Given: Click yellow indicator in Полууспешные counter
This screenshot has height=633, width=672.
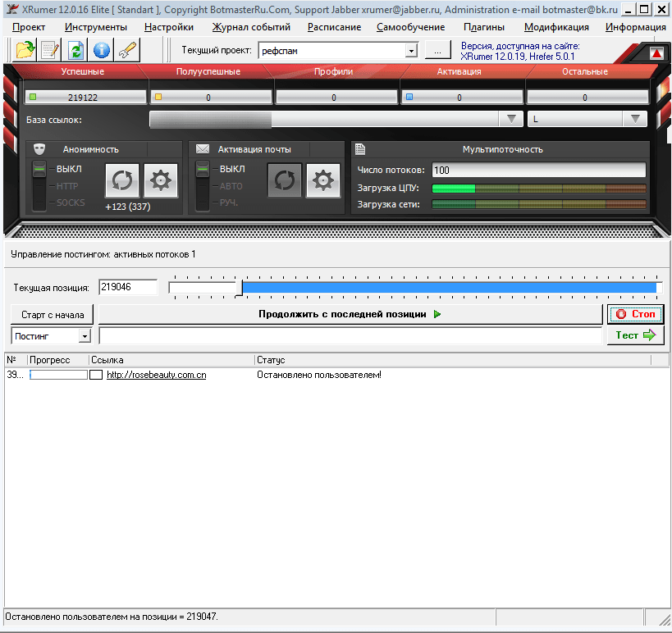Looking at the screenshot, I should [158, 97].
